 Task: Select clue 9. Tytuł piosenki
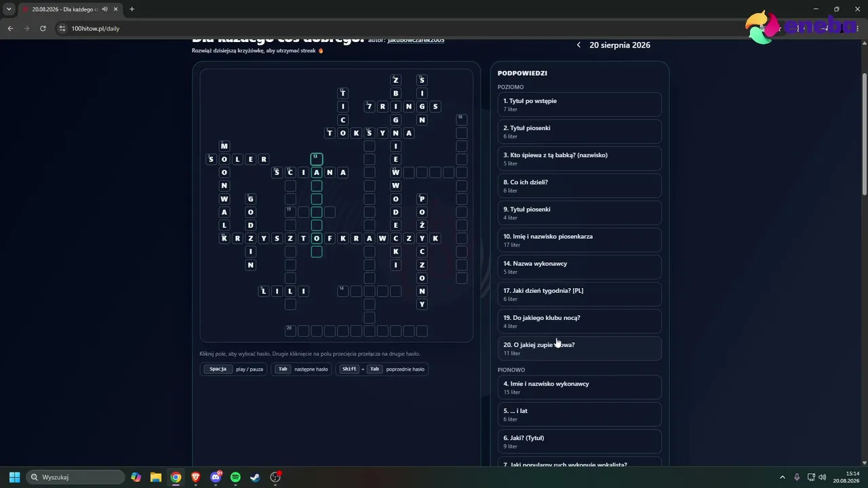coord(579,213)
